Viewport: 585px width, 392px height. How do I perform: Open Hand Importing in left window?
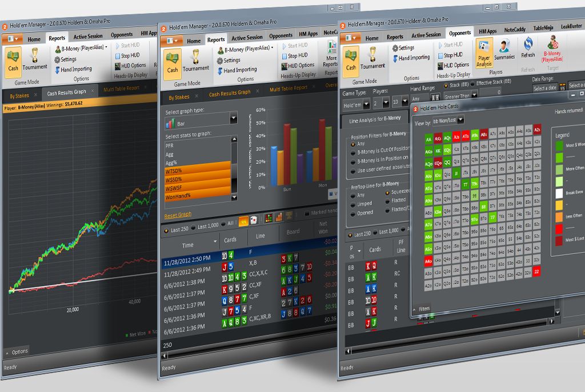click(x=74, y=69)
